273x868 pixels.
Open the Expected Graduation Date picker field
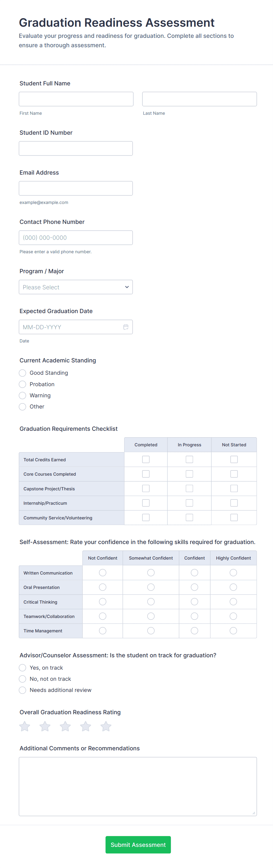pos(71,327)
